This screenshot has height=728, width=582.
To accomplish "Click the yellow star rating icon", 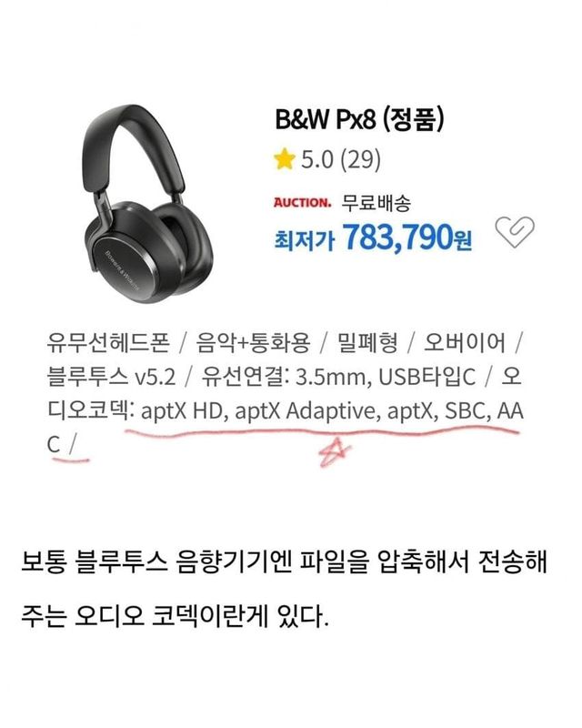I will (284, 159).
